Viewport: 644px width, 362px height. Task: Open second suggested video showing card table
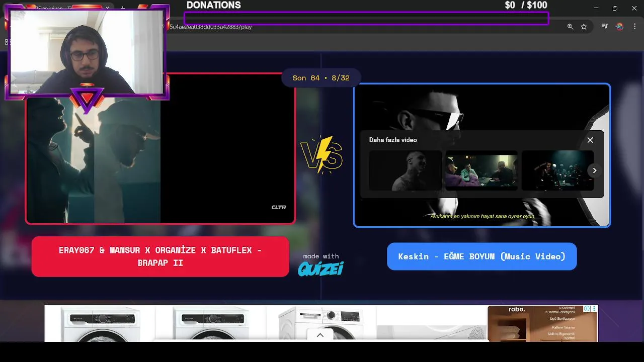(481, 170)
